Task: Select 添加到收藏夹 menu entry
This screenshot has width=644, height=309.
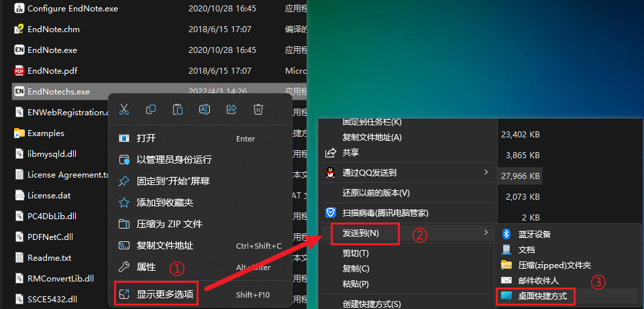Action: (200, 202)
